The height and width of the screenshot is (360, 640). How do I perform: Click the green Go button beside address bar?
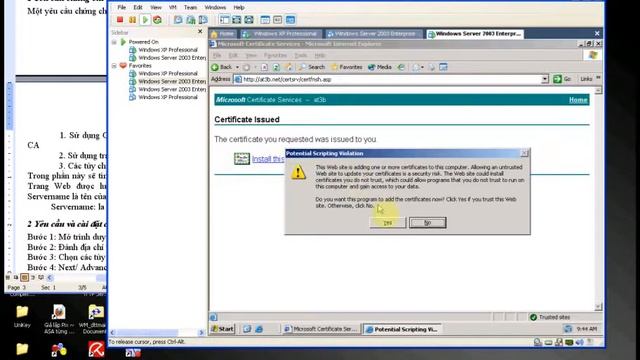pos(562,79)
